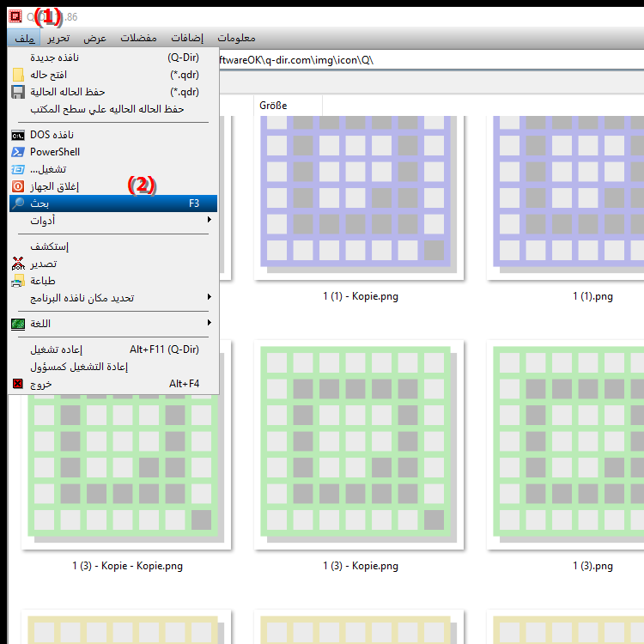
Task: Open the عرض menu
Action: [94, 38]
